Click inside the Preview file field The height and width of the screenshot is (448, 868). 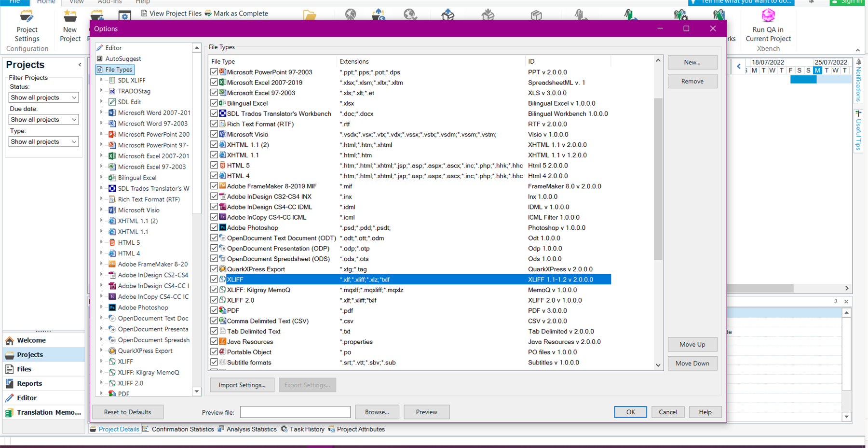click(295, 412)
